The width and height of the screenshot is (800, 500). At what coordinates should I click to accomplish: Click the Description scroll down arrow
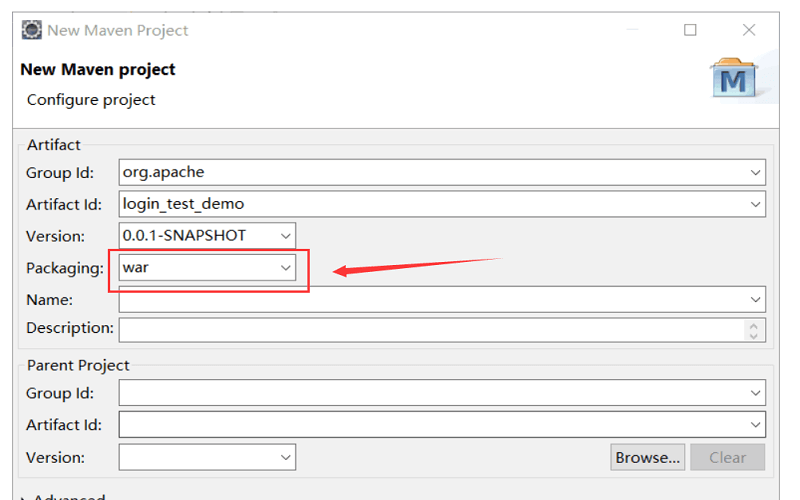coord(754,336)
